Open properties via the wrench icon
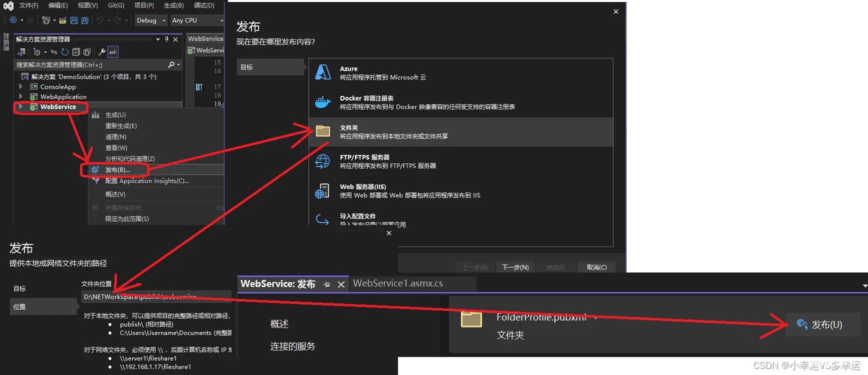 pyautogui.click(x=102, y=52)
